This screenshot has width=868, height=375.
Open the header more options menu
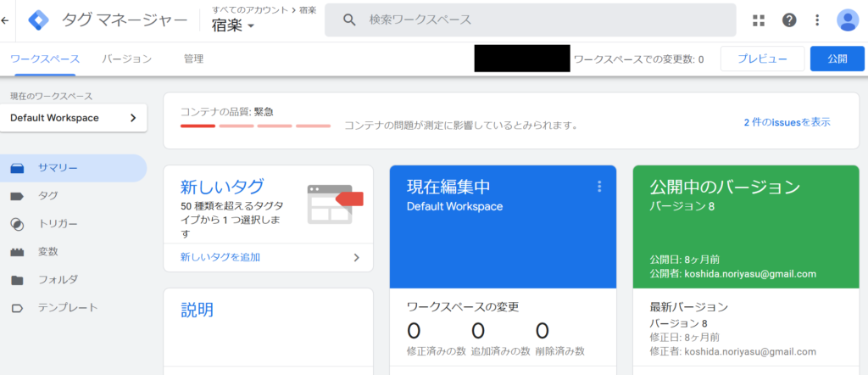click(818, 20)
